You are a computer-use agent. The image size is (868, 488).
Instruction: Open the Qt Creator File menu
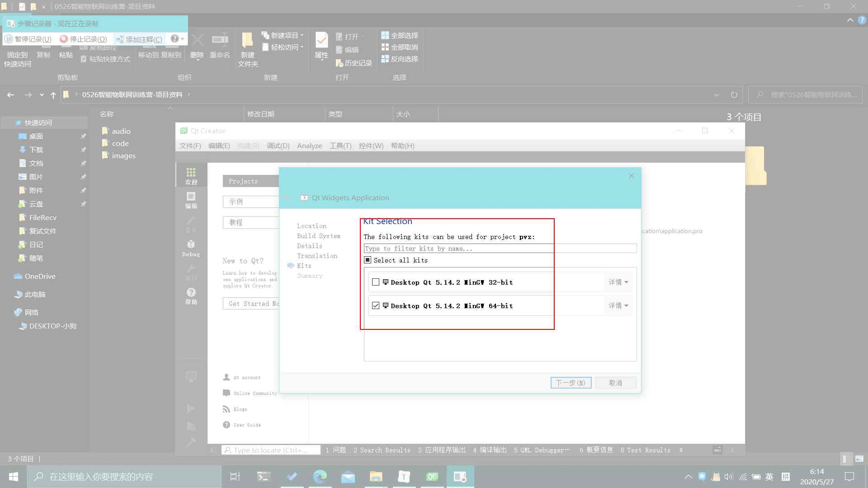190,145
